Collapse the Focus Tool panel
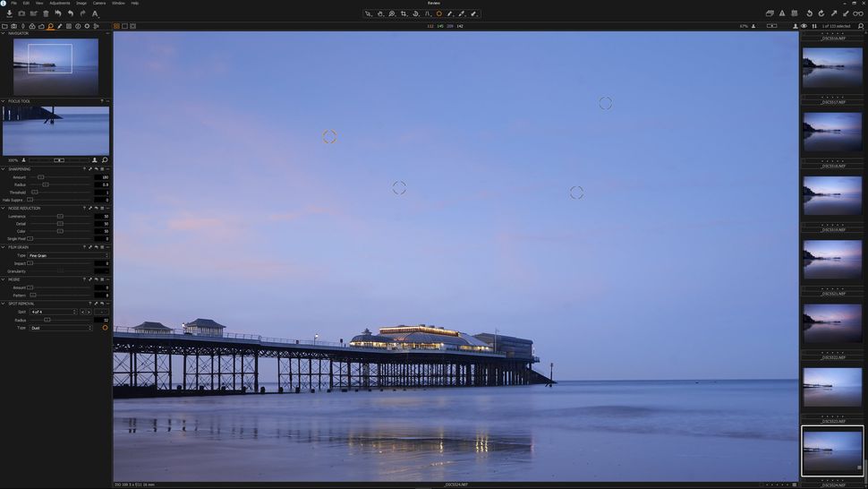Image resolution: width=868 pixels, height=489 pixels. tap(3, 101)
